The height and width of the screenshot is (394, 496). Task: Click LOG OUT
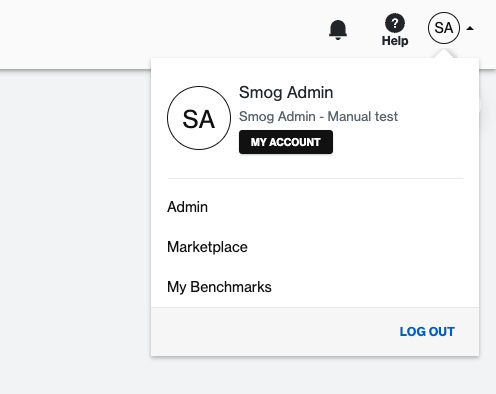click(x=427, y=332)
